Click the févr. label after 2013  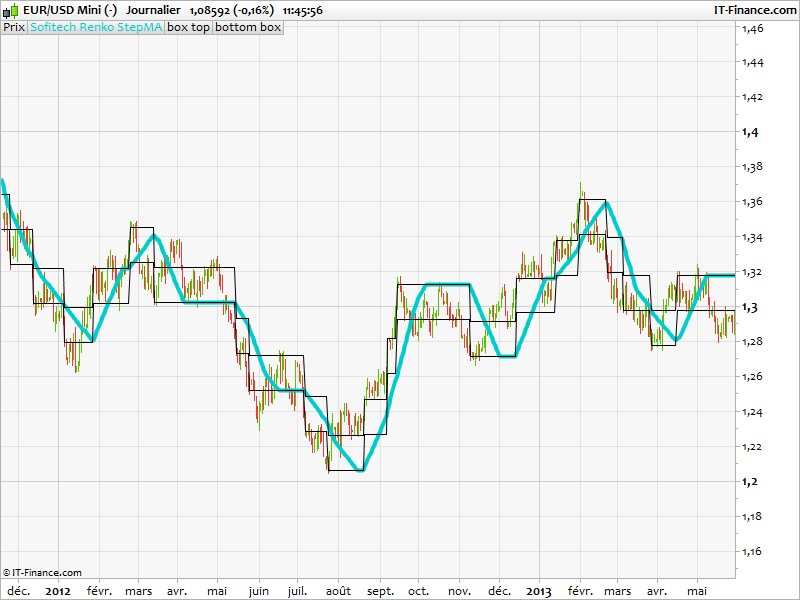[581, 591]
